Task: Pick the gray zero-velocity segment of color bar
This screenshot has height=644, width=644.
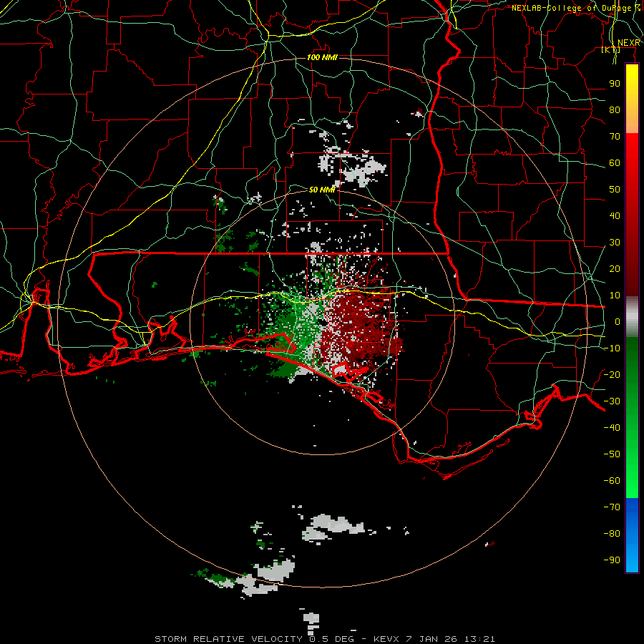Action: pyautogui.click(x=632, y=318)
